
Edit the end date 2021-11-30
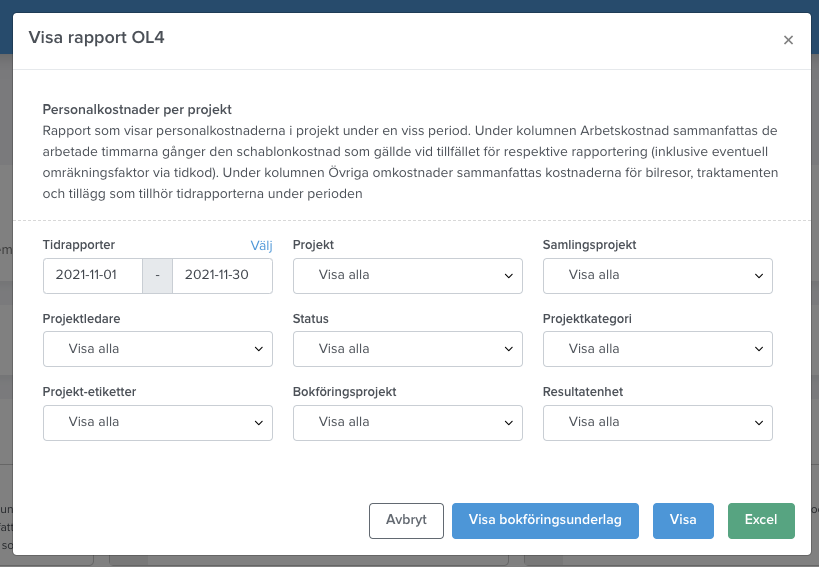223,276
